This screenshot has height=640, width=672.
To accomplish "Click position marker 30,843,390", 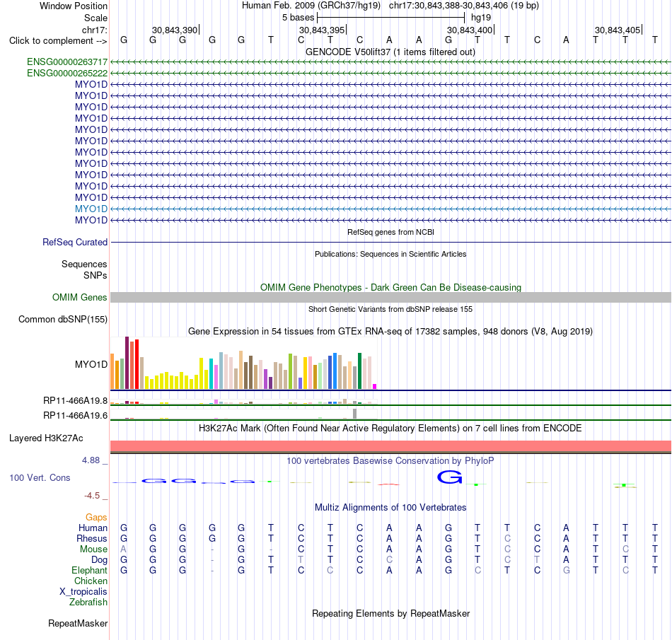I will [175, 30].
